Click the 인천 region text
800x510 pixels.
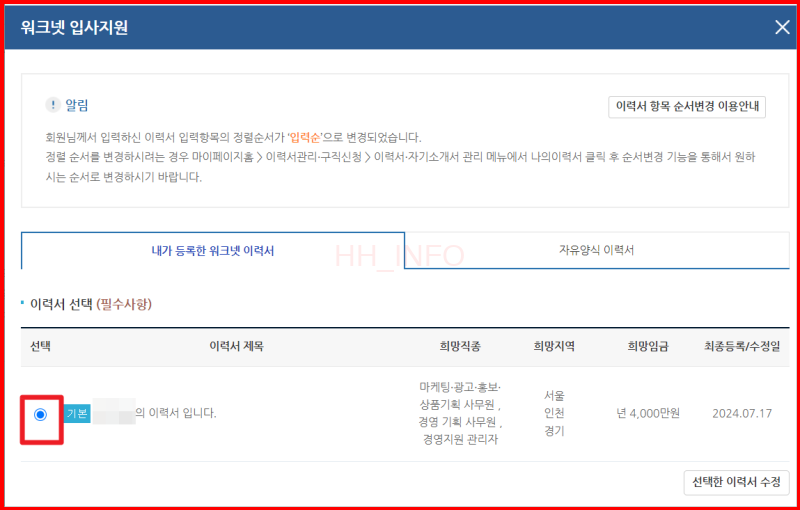(554, 413)
